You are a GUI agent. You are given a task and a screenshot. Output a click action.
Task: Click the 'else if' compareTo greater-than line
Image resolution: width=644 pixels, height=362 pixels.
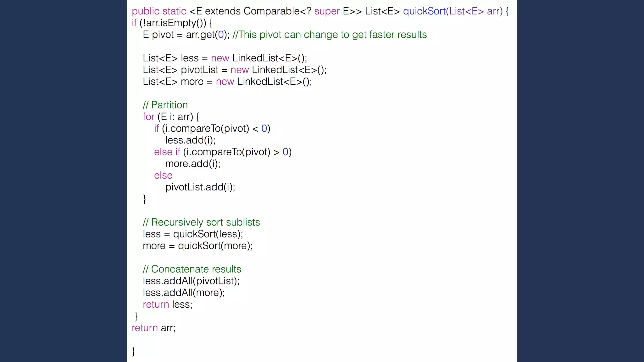(x=223, y=152)
